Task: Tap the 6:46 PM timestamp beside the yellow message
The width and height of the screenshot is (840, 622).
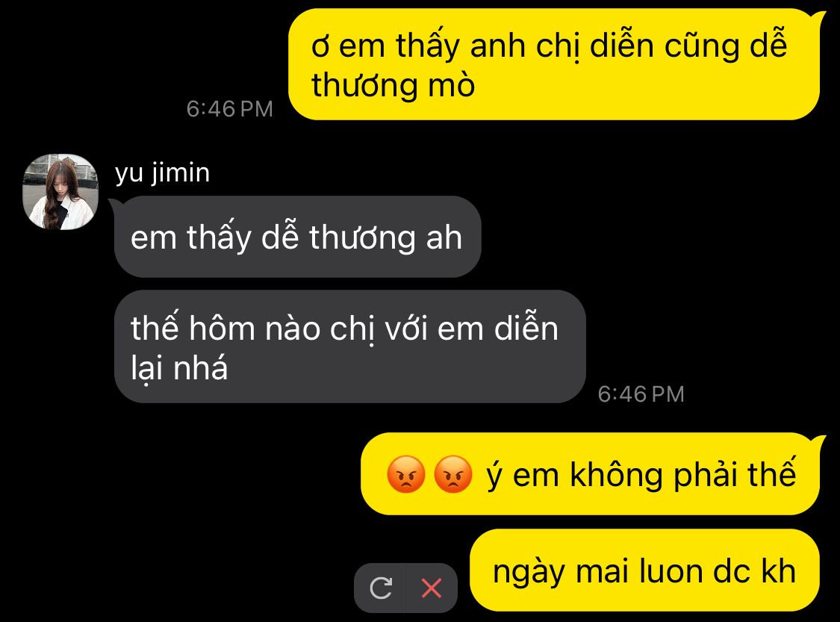Action: 229,109
